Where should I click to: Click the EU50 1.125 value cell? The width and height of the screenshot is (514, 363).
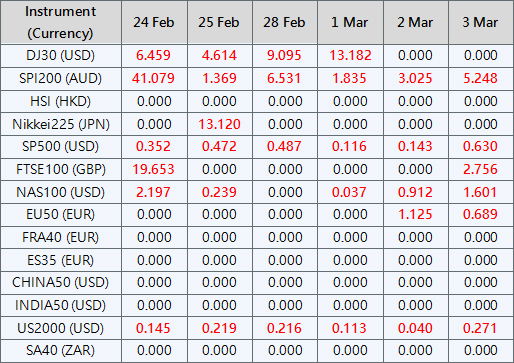tap(416, 214)
